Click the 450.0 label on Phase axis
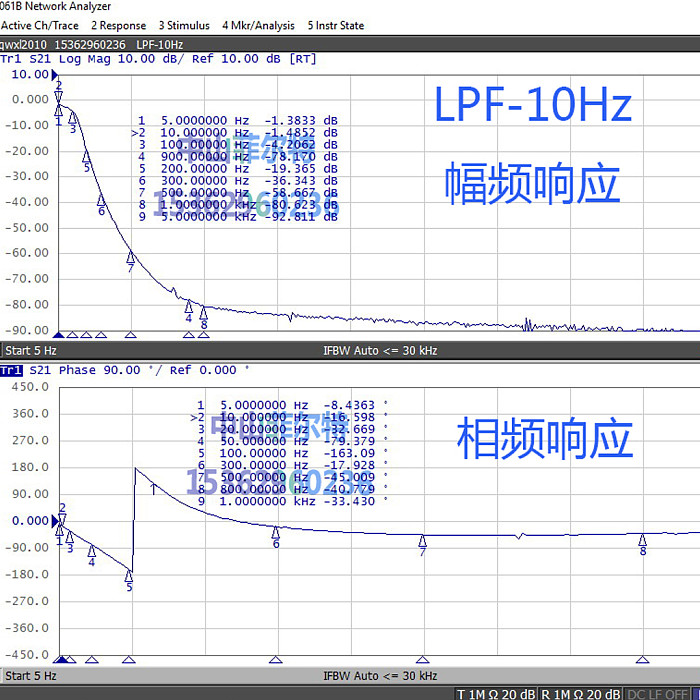The width and height of the screenshot is (700, 700). point(30,387)
